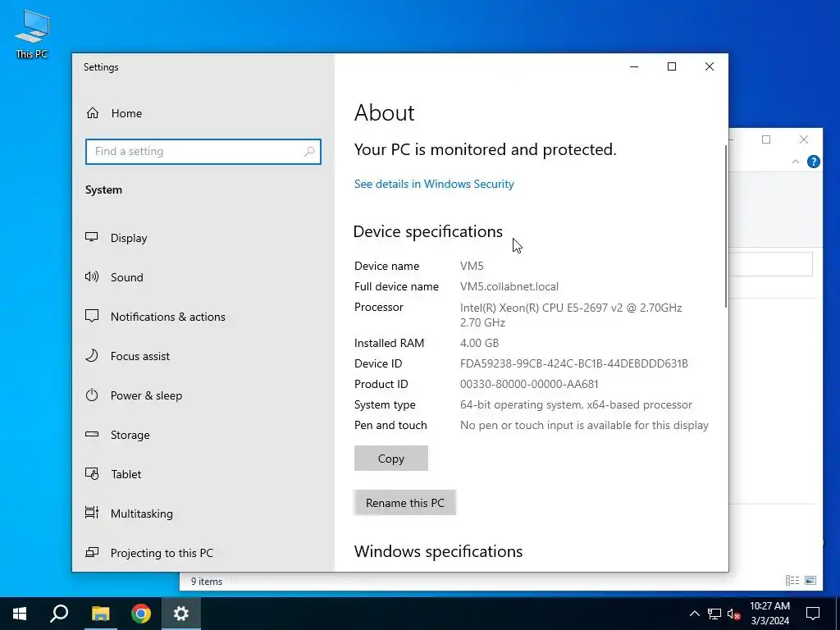Click the Notifications speech bubble sidebar icon
Viewport: 840px width, 630px height.
tap(92, 316)
